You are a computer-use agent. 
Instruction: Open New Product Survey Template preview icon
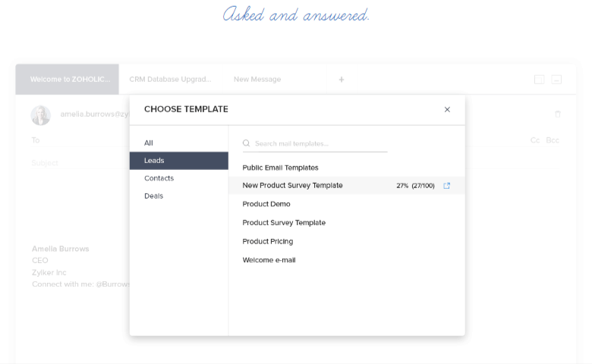click(x=446, y=186)
